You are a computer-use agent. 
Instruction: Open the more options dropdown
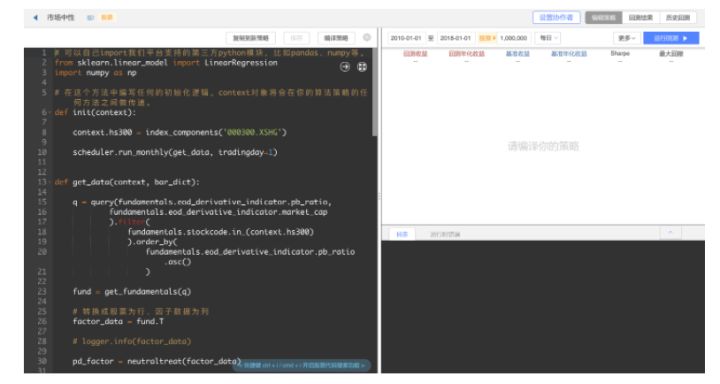coord(626,38)
